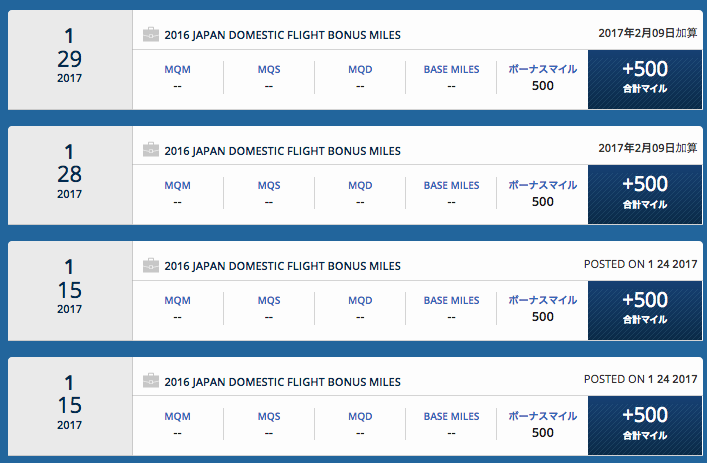Click the MQD label in the third entry
Image resolution: width=707 pixels, height=463 pixels.
coord(360,300)
